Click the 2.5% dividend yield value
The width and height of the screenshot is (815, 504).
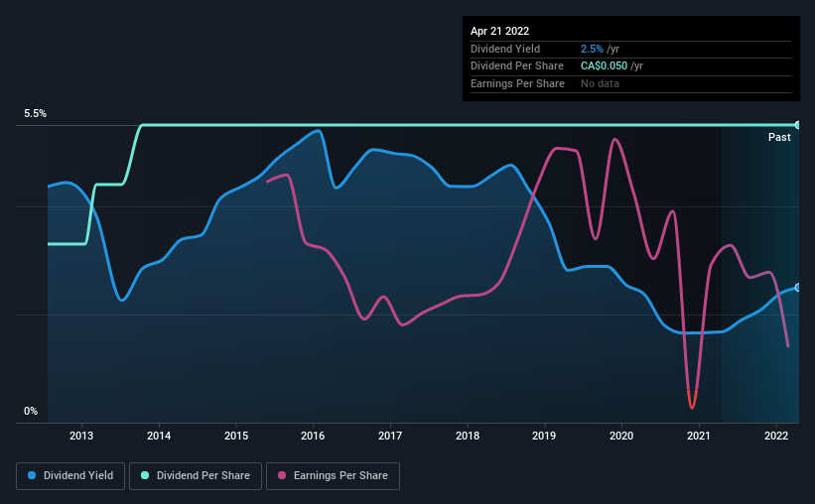coord(592,49)
